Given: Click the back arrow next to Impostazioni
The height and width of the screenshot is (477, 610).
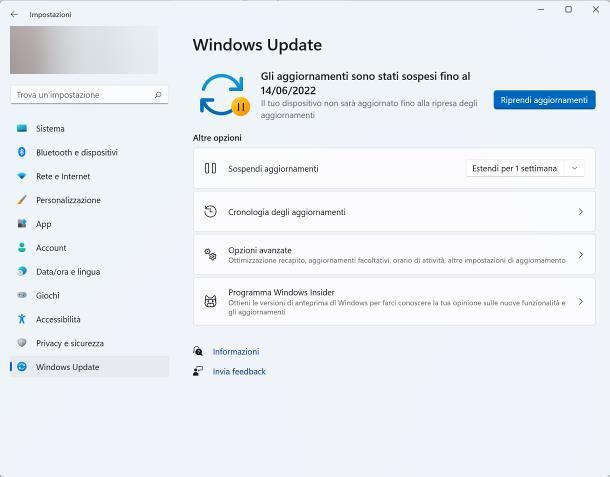Looking at the screenshot, I should 14,14.
